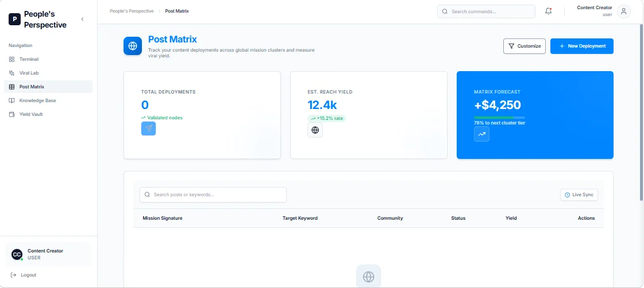
Task: Click the globe icon in Est. Reach Yield
Action: pos(315,130)
